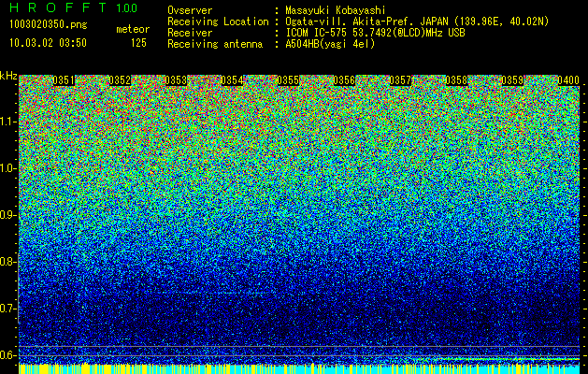Click the 1.1 frequency axis label
The width and height of the screenshot is (588, 374).
(7, 122)
